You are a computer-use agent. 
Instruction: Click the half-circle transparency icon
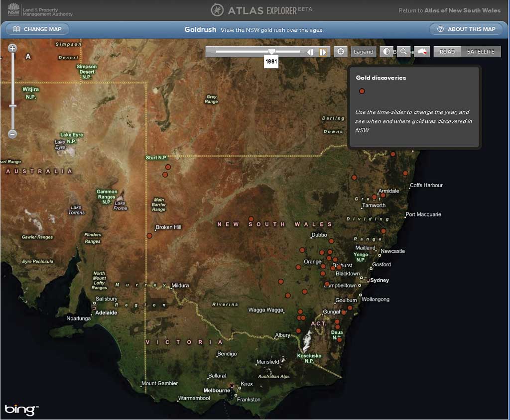pos(386,52)
